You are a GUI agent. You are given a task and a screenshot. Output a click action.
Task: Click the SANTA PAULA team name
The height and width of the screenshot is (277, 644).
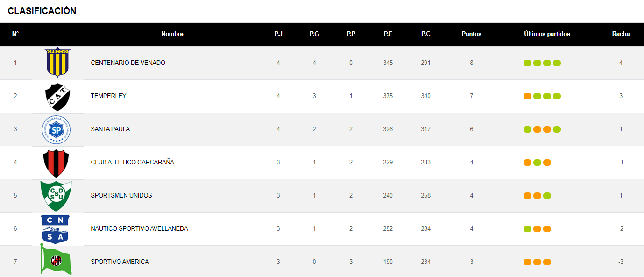tap(110, 129)
